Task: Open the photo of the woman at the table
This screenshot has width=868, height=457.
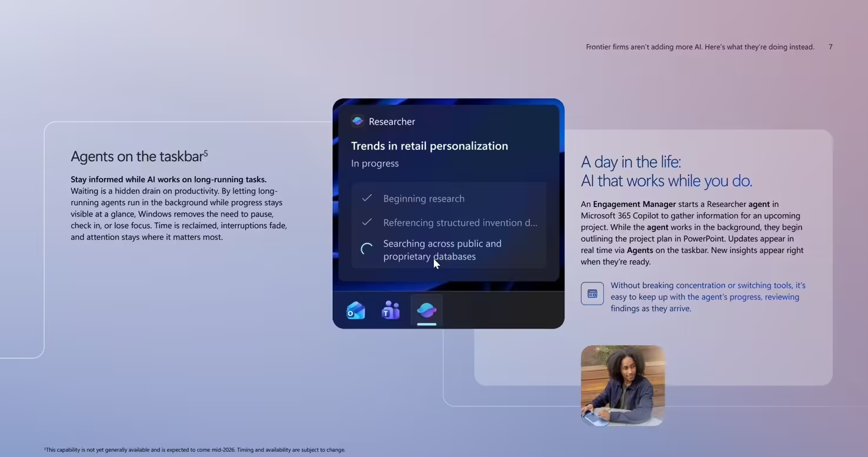Action: pos(623,385)
